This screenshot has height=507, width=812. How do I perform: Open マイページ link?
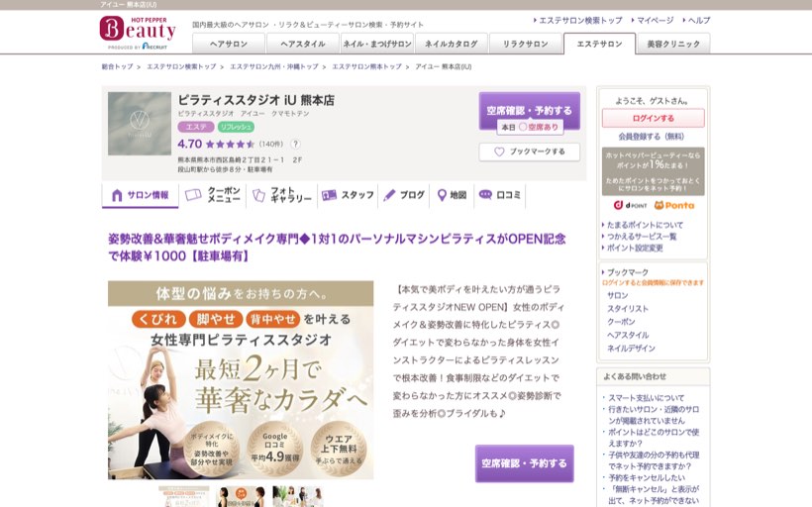[x=656, y=20]
